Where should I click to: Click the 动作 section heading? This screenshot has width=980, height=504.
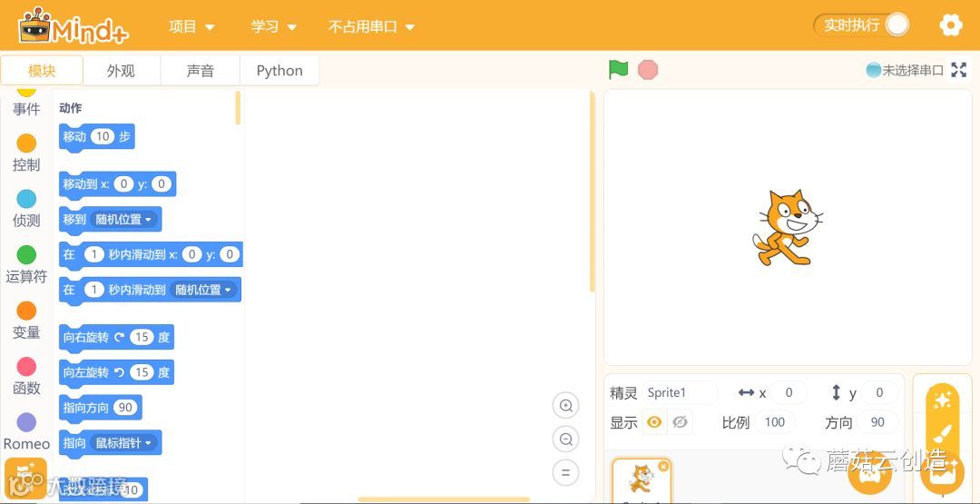click(71, 108)
